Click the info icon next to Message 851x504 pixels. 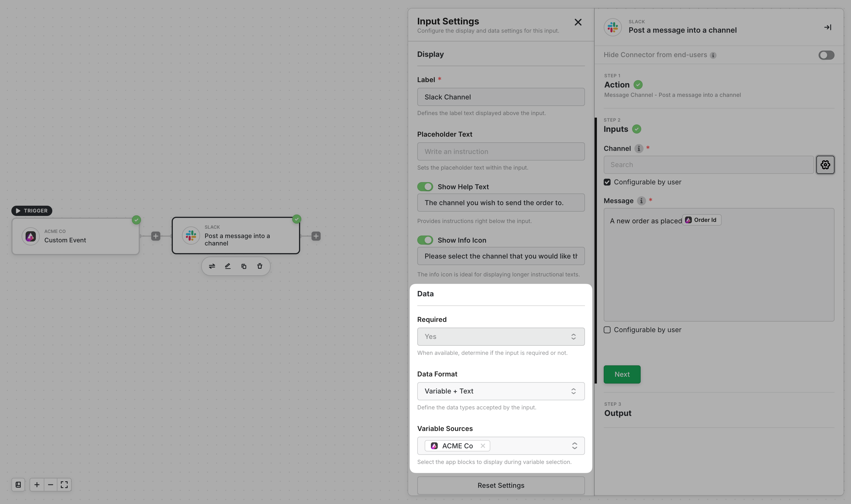click(x=641, y=201)
